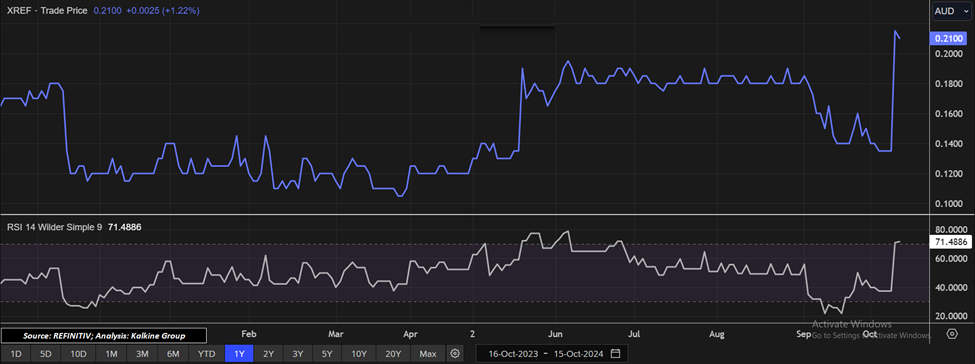Choose the 10Y range
975x364 pixels.
pos(359,353)
